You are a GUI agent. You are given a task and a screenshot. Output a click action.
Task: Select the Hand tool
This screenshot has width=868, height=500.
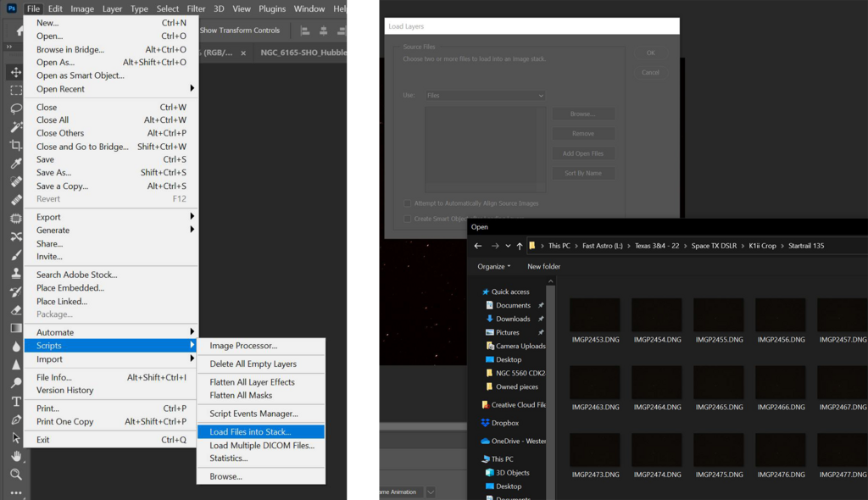[x=15, y=456]
